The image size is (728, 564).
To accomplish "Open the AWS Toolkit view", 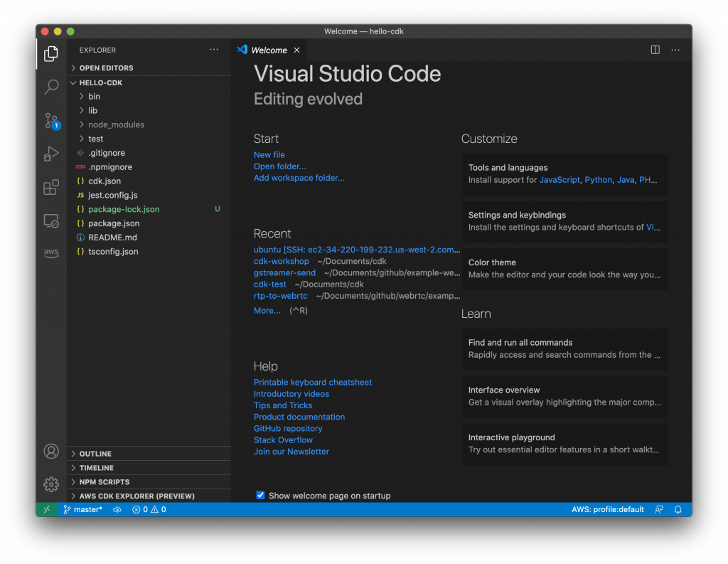I will click(x=51, y=253).
